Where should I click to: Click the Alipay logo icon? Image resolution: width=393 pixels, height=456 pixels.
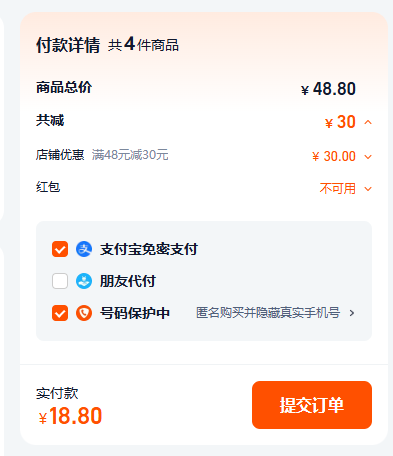(x=84, y=249)
